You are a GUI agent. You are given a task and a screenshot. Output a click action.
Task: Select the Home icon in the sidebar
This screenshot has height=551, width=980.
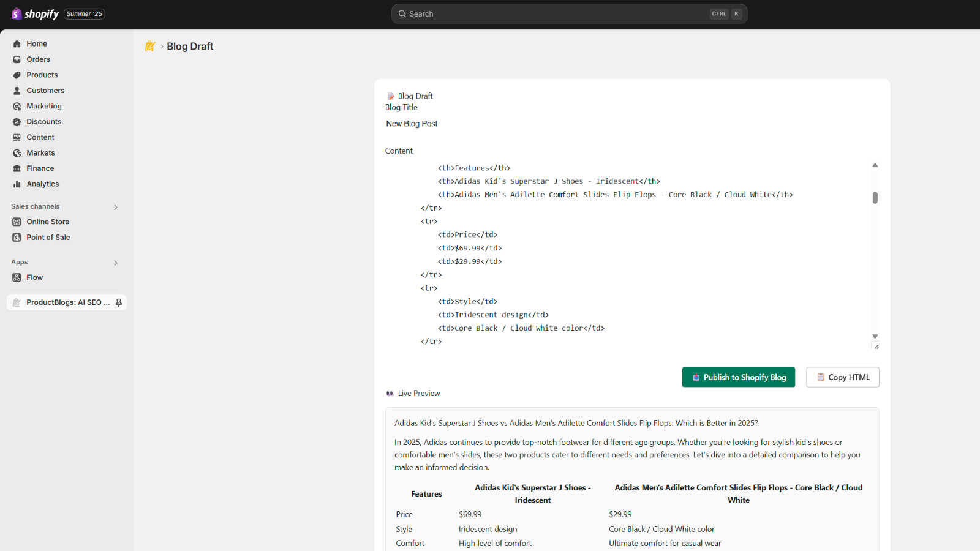click(x=17, y=43)
